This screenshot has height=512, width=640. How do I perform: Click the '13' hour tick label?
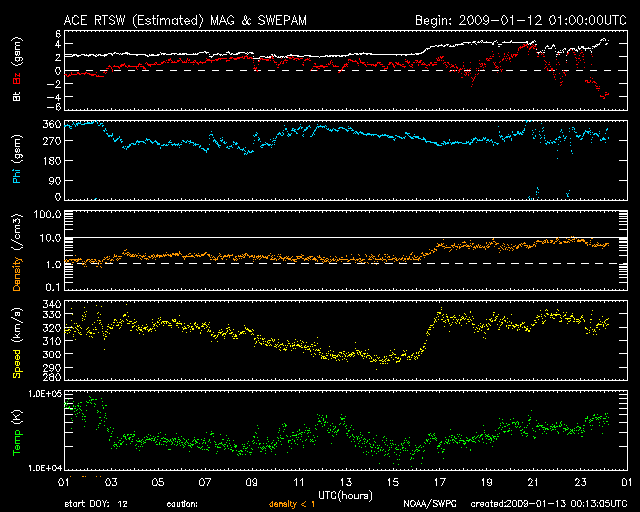345,482
